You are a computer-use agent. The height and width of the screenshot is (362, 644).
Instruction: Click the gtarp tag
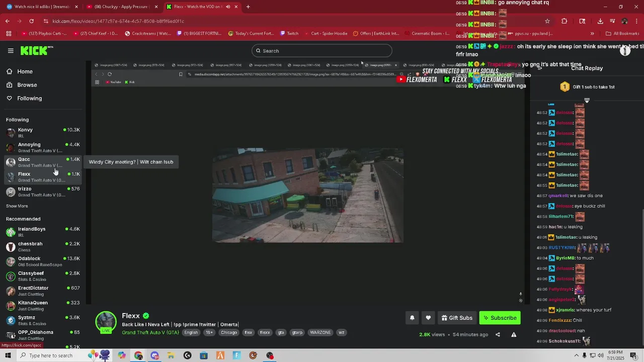297,332
